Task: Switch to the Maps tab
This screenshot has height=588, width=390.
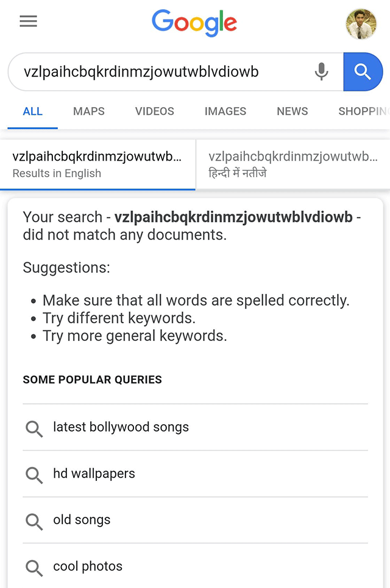Action: tap(89, 111)
